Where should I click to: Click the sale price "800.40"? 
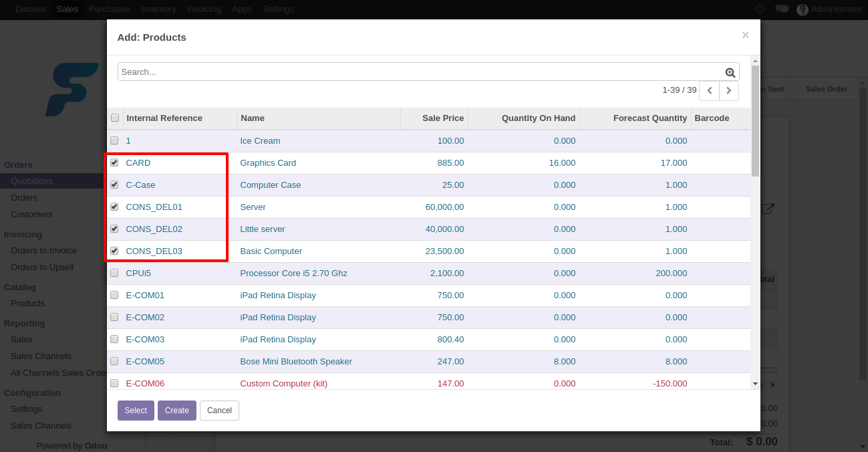click(450, 340)
